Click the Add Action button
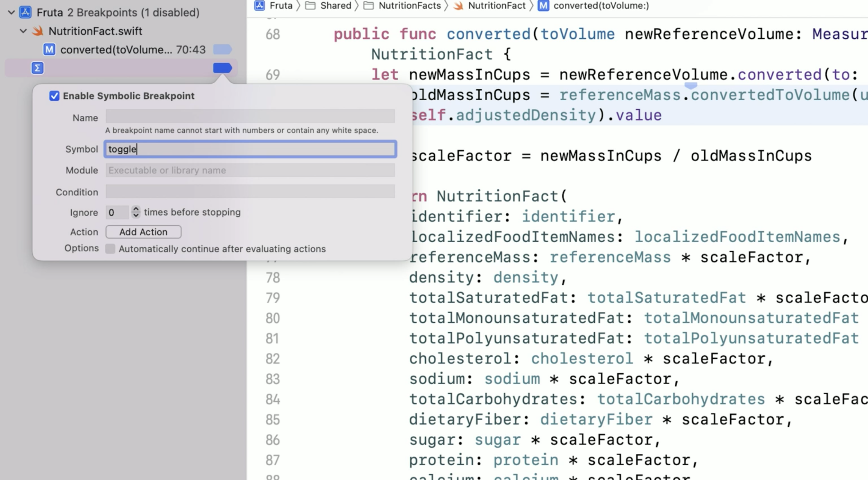The height and width of the screenshot is (480, 868). coord(143,232)
